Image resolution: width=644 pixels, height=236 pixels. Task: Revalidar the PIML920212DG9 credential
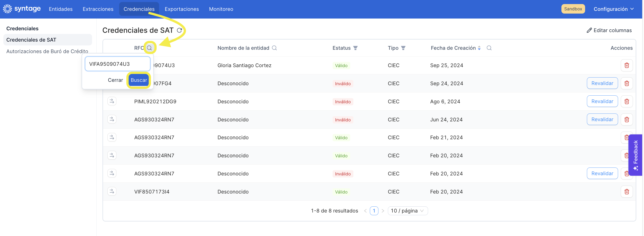click(602, 101)
